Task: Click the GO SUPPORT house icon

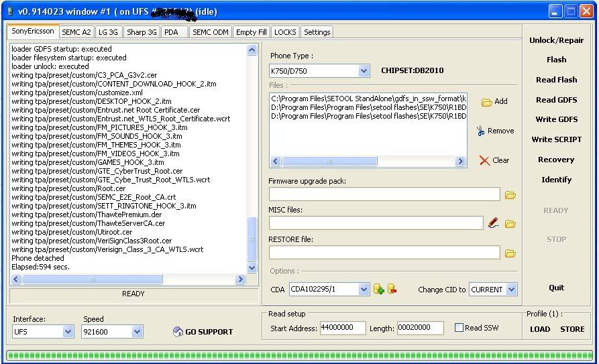Action: click(178, 332)
